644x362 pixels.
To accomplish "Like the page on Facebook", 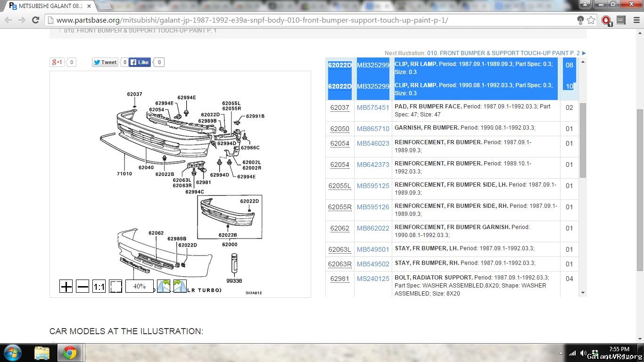I will (140, 62).
